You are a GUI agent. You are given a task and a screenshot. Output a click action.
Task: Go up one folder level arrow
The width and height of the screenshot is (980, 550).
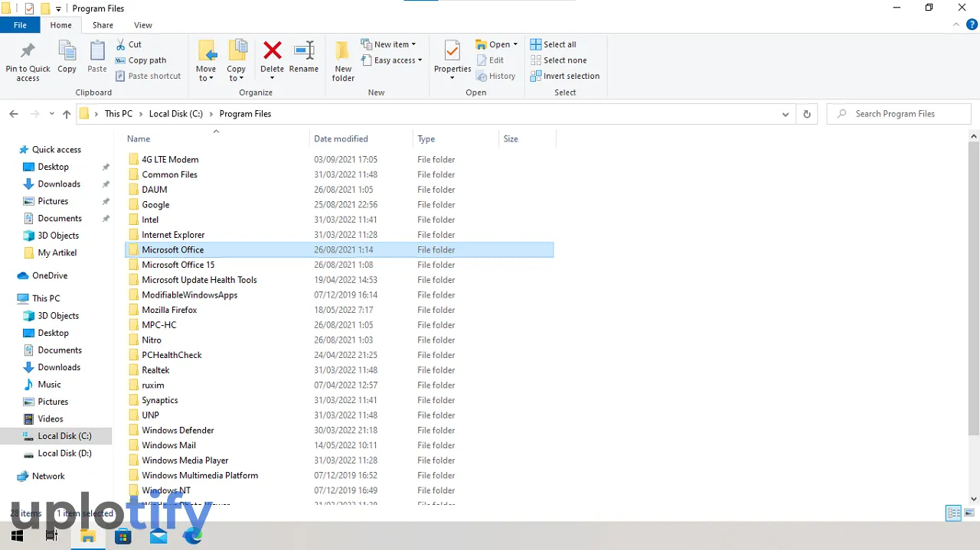coord(67,114)
